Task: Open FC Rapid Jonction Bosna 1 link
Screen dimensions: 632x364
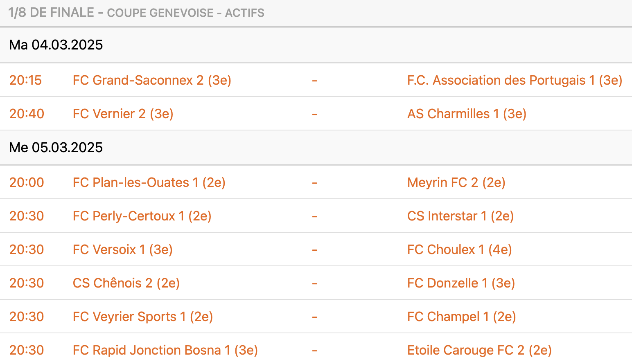Action: (165, 350)
